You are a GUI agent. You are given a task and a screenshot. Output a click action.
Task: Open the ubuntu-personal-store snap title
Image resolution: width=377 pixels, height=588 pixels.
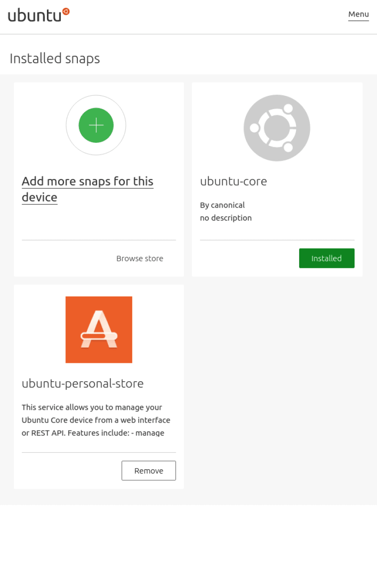(83, 384)
